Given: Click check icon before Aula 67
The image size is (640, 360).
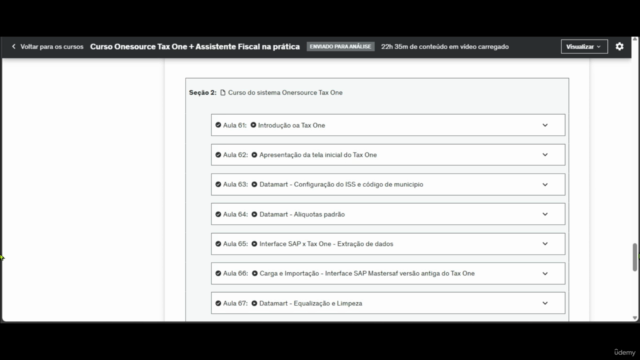Looking at the screenshot, I should point(218,303).
